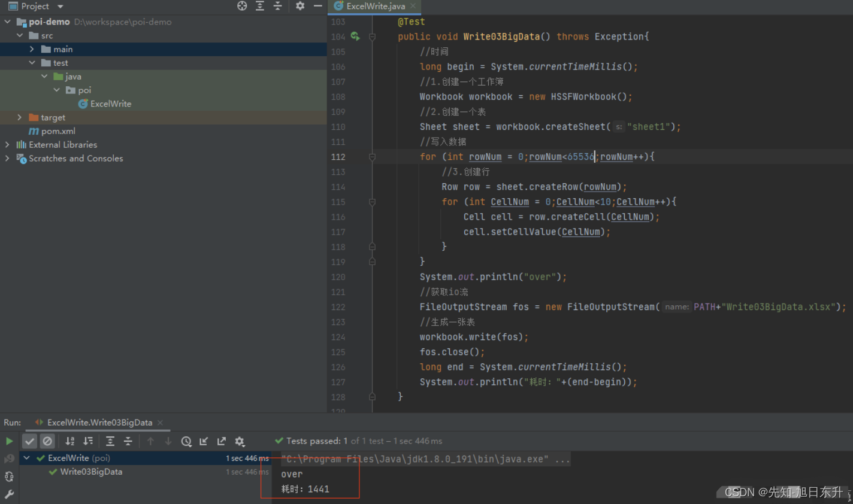
Task: Hide the Project panel with the minimize icon
Action: (x=318, y=6)
